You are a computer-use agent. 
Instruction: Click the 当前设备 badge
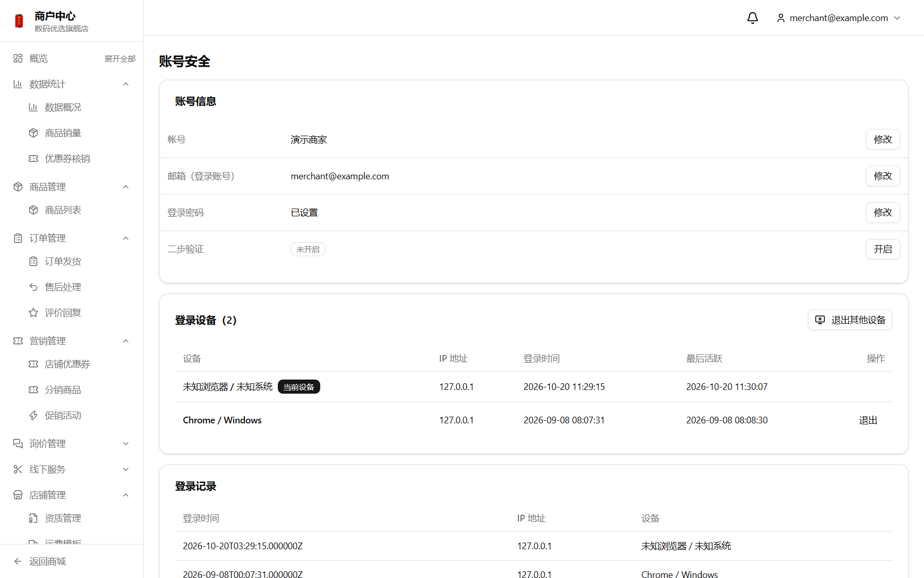coord(299,387)
